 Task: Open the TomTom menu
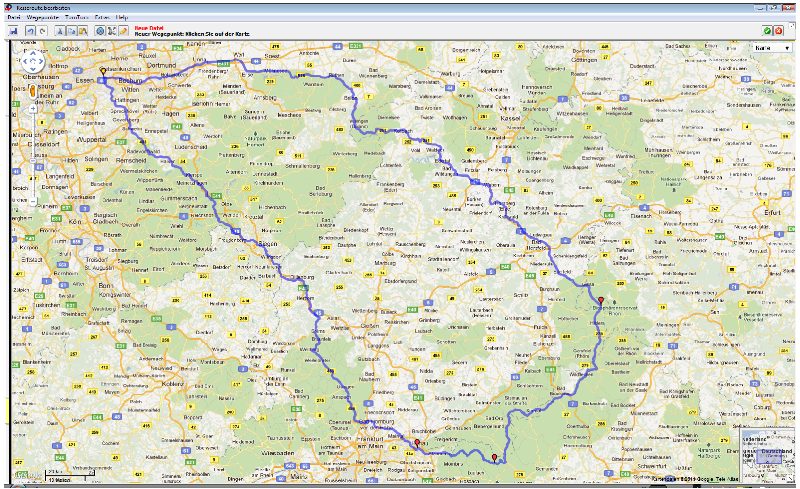click(73, 18)
